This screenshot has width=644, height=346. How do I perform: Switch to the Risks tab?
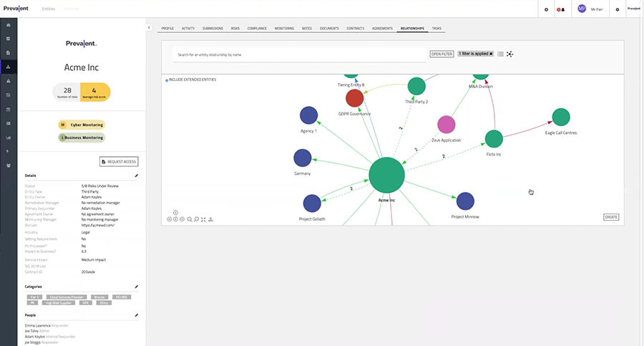coord(235,29)
